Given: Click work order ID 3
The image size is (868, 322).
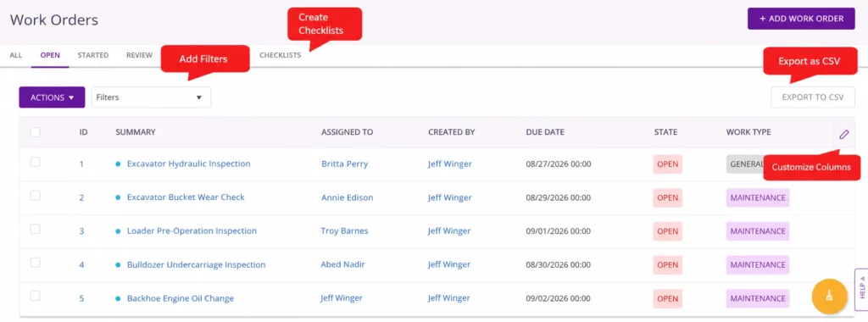Looking at the screenshot, I should point(81,231).
